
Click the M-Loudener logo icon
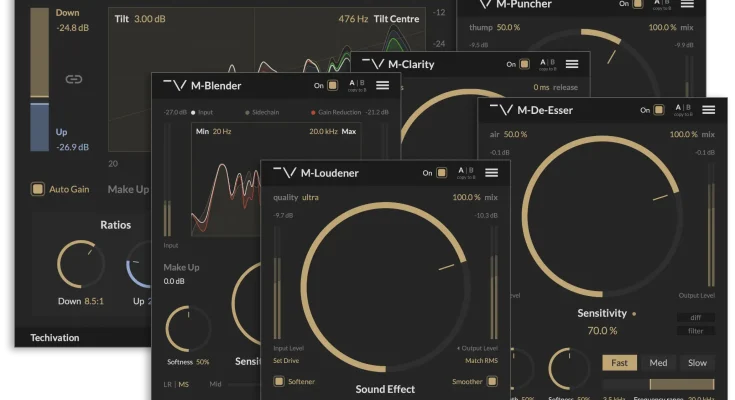pyautogui.click(x=285, y=172)
